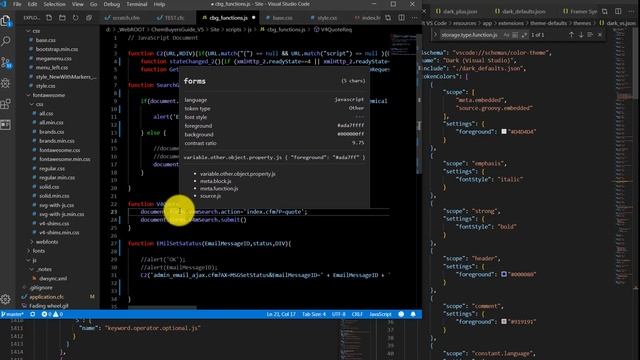
Task: Click Find in Selection icon in find widget
Action: [x=590, y=35]
